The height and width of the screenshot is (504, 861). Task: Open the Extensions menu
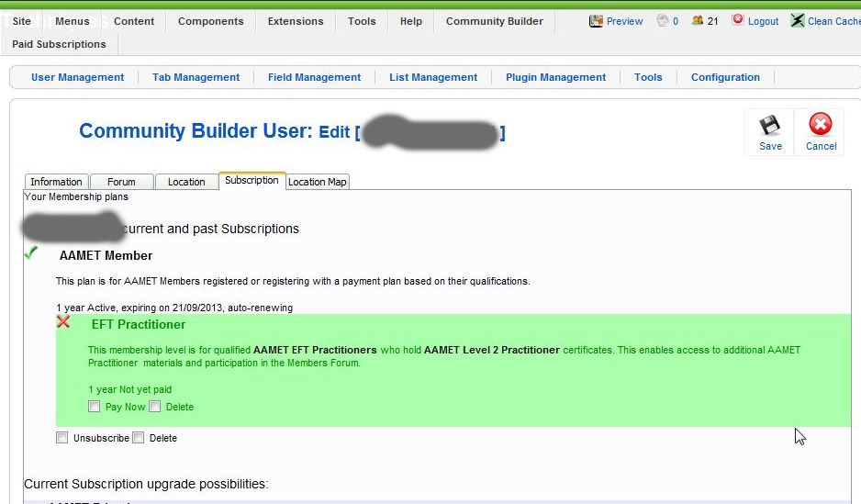point(296,21)
